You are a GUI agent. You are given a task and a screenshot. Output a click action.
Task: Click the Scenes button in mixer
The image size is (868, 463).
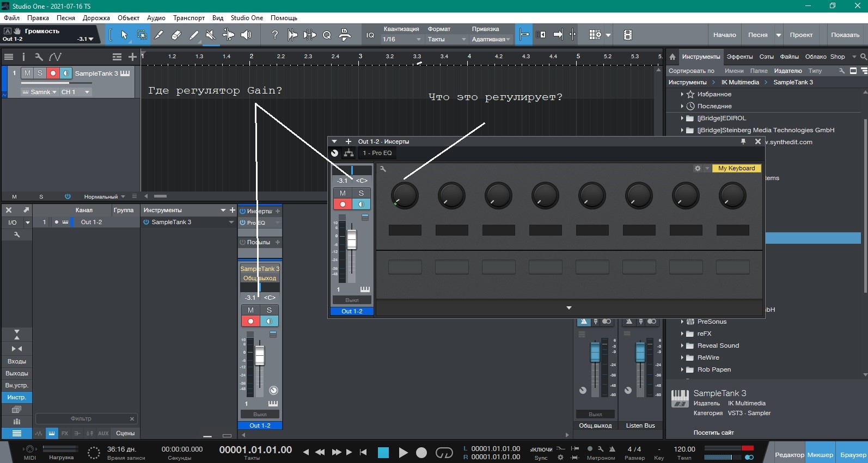(x=125, y=433)
